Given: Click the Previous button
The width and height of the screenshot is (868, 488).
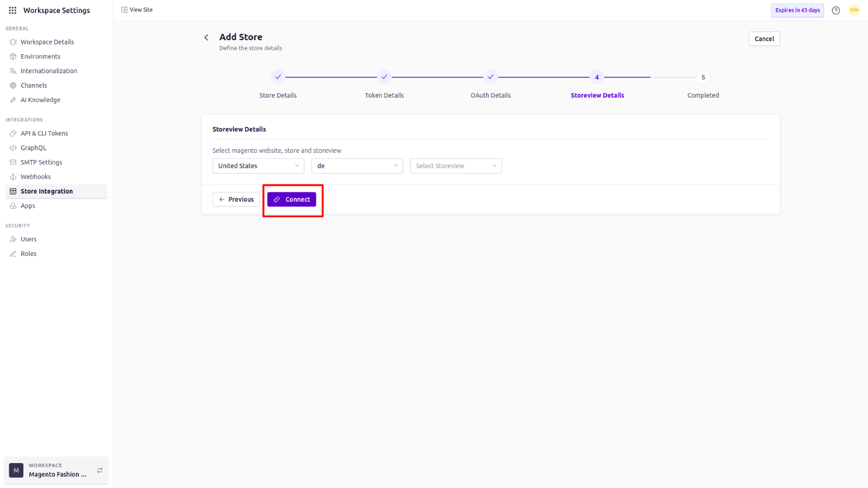Looking at the screenshot, I should pyautogui.click(x=236, y=200).
